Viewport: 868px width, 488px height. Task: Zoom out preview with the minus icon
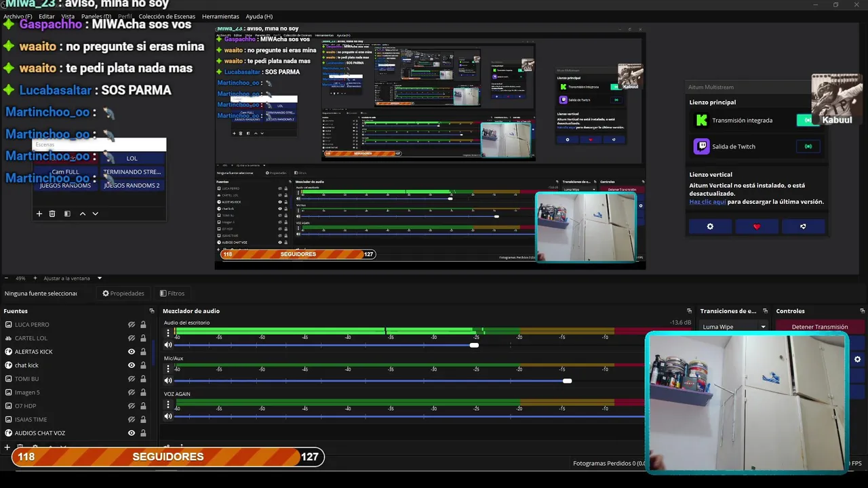tap(6, 278)
